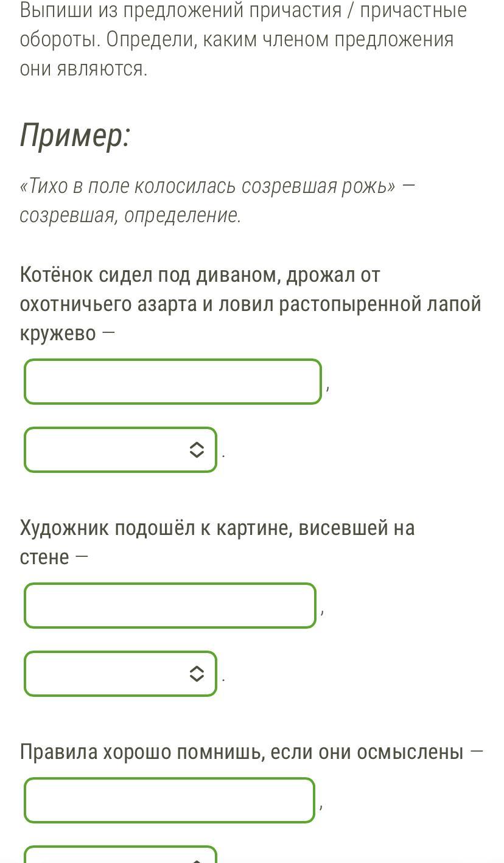Click the chevron arrows of the first dropdown
Viewport: 504px width, 863px height.
197,450
